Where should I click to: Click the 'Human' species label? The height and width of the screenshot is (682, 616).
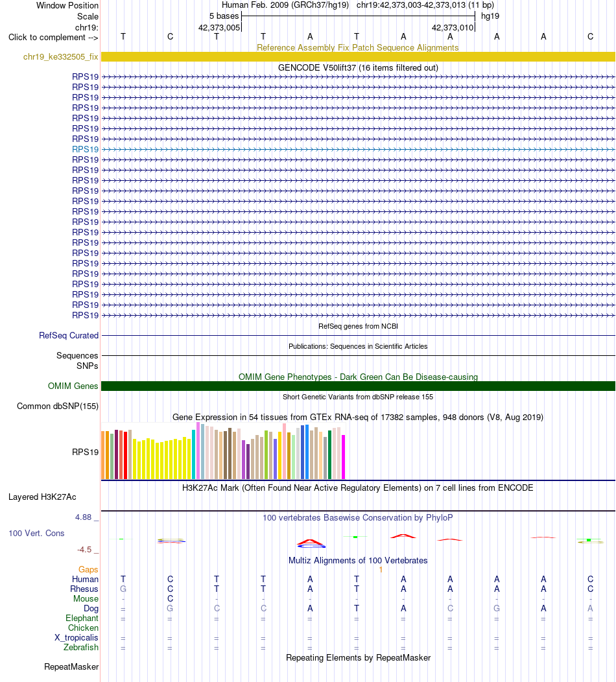click(x=85, y=580)
